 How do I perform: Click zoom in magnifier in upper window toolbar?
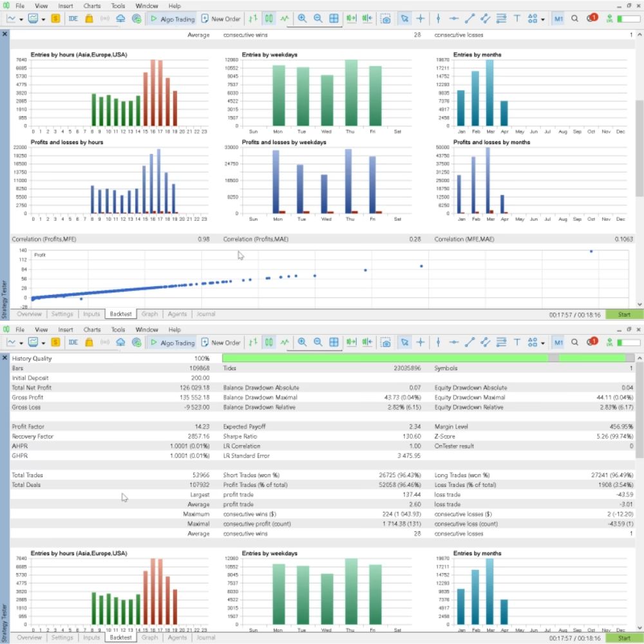coord(302,19)
